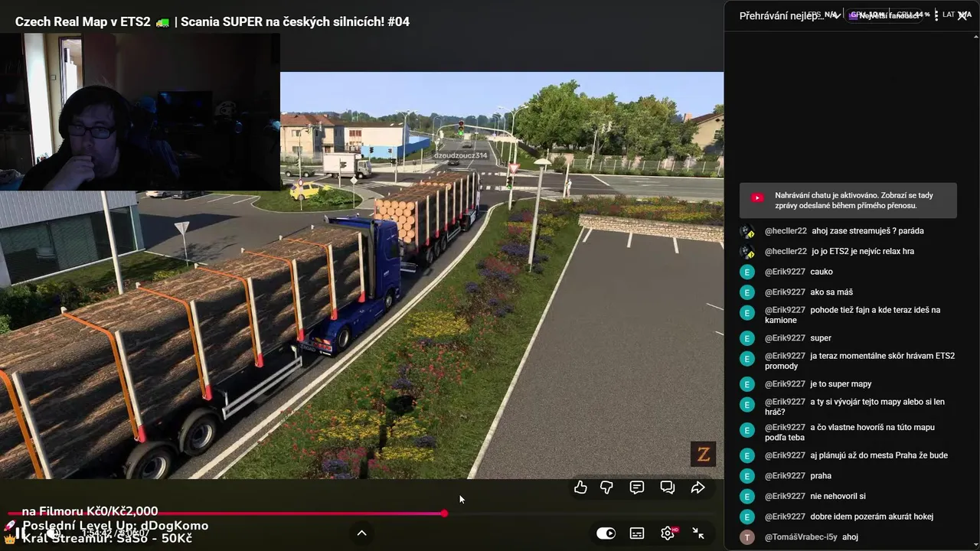This screenshot has height=551, width=980.
Task: Exit fullscreen mode
Action: point(698,533)
